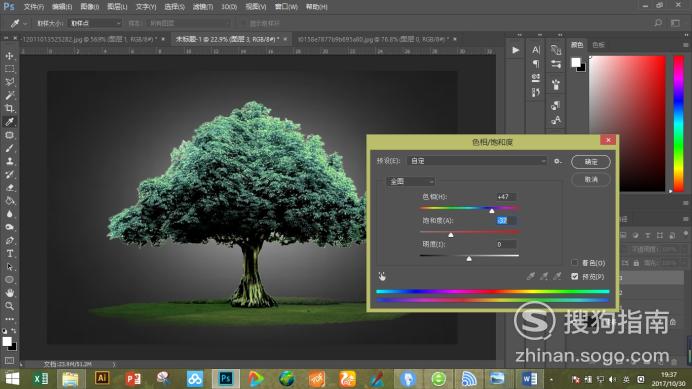Toggle the Preview (预览) checkbox
Screen dimensions: 692x389
click(574, 276)
